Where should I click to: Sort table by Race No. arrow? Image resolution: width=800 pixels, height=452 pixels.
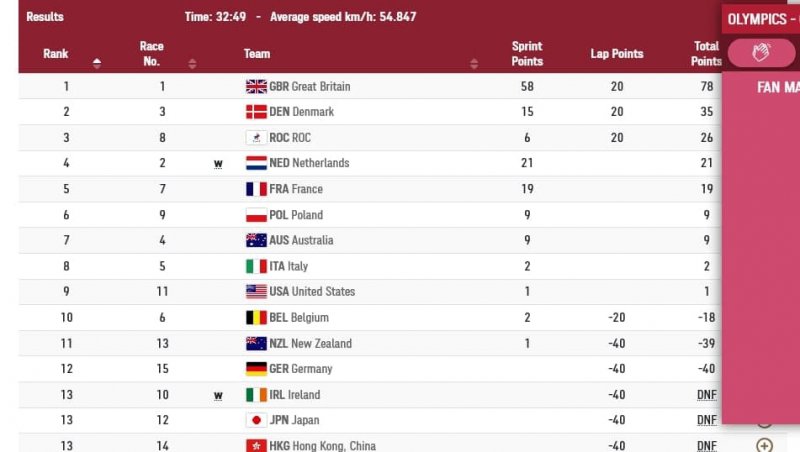click(x=192, y=63)
